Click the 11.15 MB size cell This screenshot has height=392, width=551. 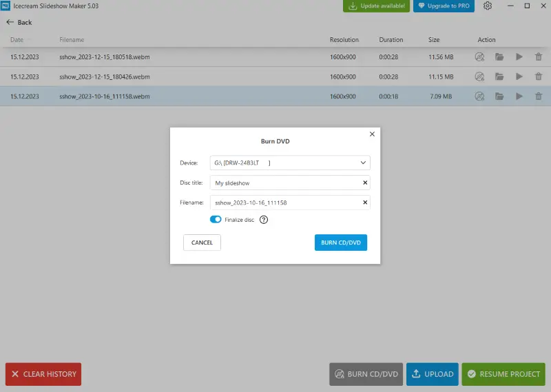[x=441, y=76]
